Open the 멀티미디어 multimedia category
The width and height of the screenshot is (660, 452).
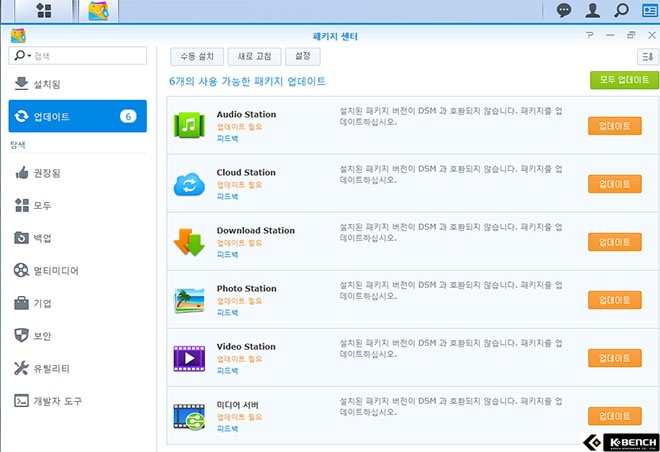77,270
